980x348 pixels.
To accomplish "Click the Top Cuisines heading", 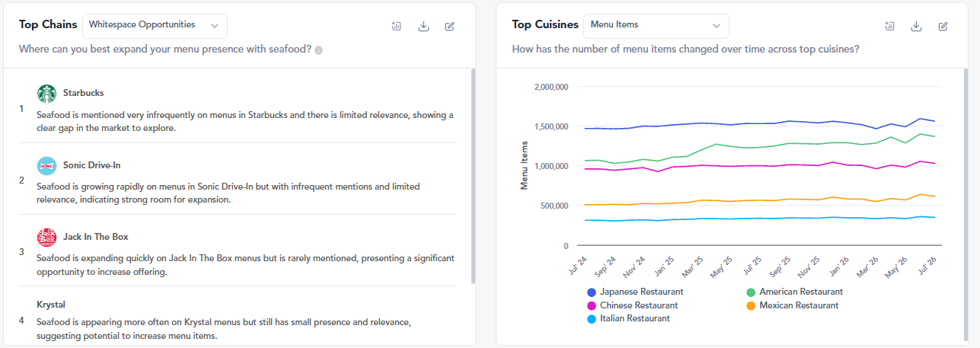I will pyautogui.click(x=545, y=24).
